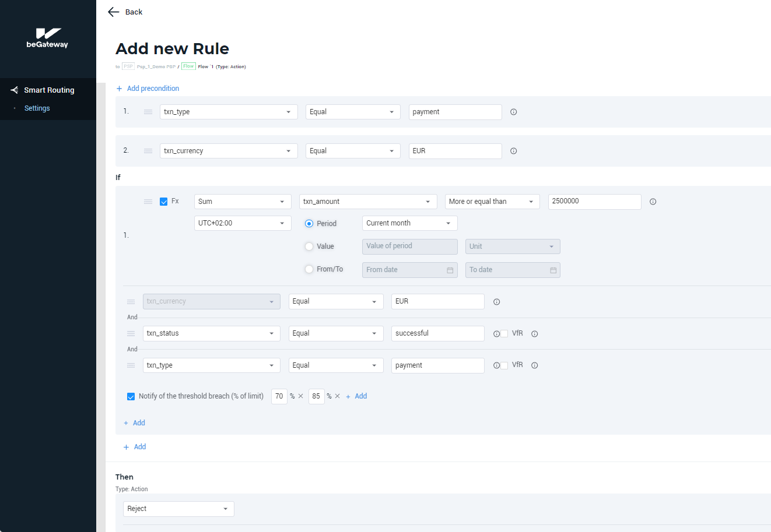
Task: Click beGateway logo in sidebar
Action: coord(47,38)
